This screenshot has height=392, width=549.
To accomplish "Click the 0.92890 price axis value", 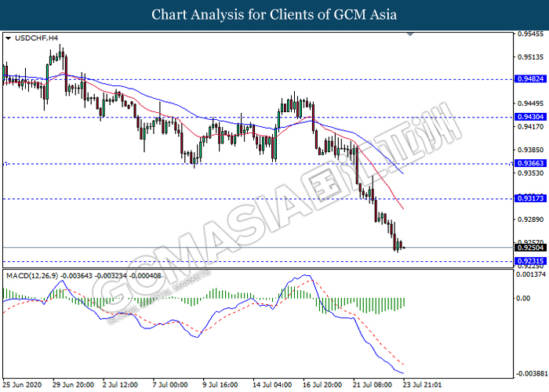I will [531, 220].
